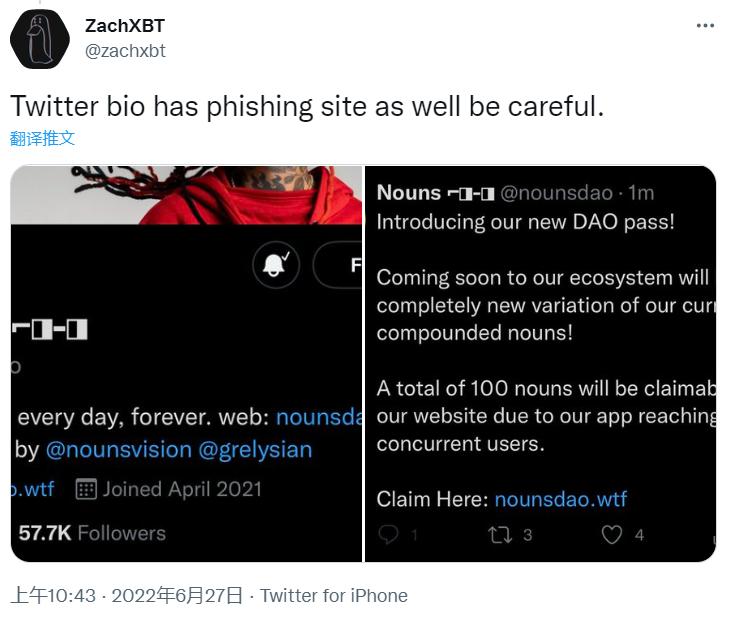
Task: Click the @nounsdao handle in screenshot
Action: coord(556,193)
